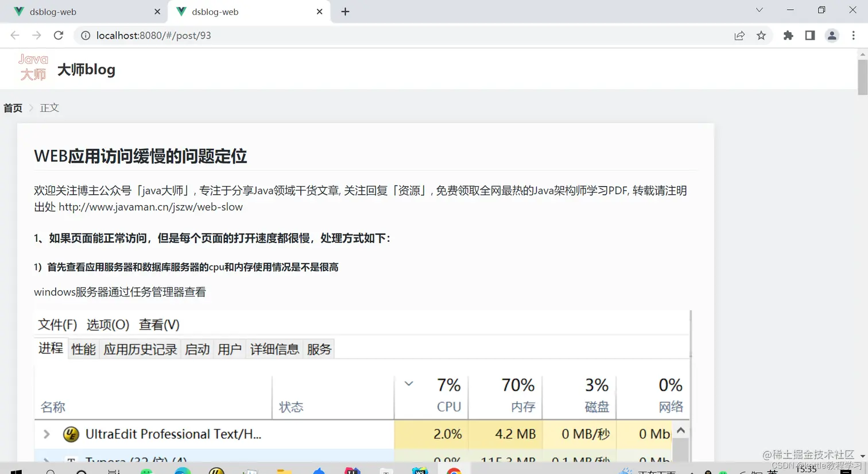Open the 查看(V) menu

click(x=159, y=325)
